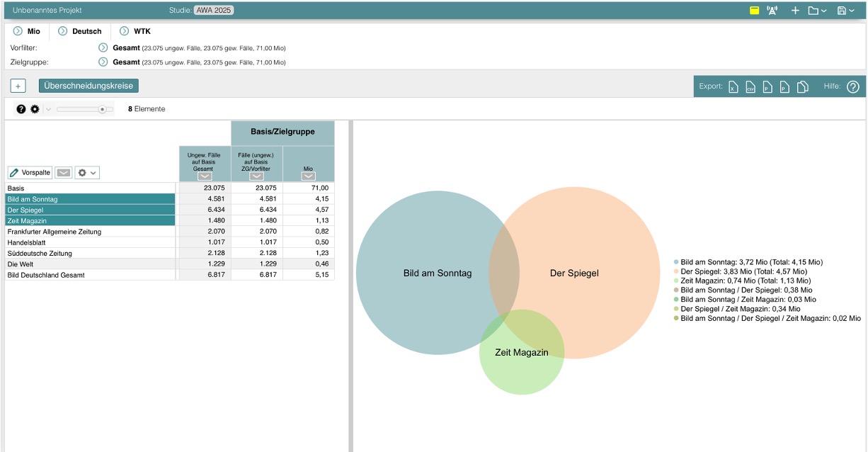Screen dimensions: 868x452
Task: Export the table as CSV
Action: click(x=750, y=87)
